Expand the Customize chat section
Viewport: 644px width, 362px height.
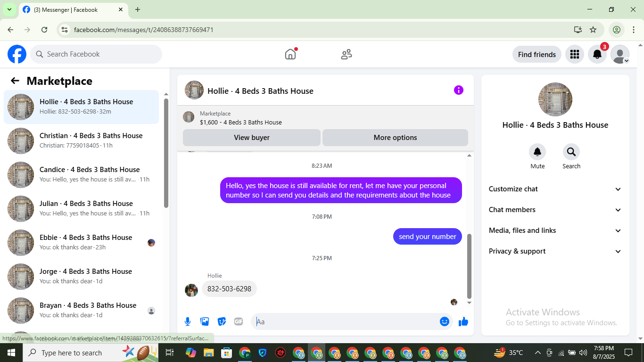point(555,189)
